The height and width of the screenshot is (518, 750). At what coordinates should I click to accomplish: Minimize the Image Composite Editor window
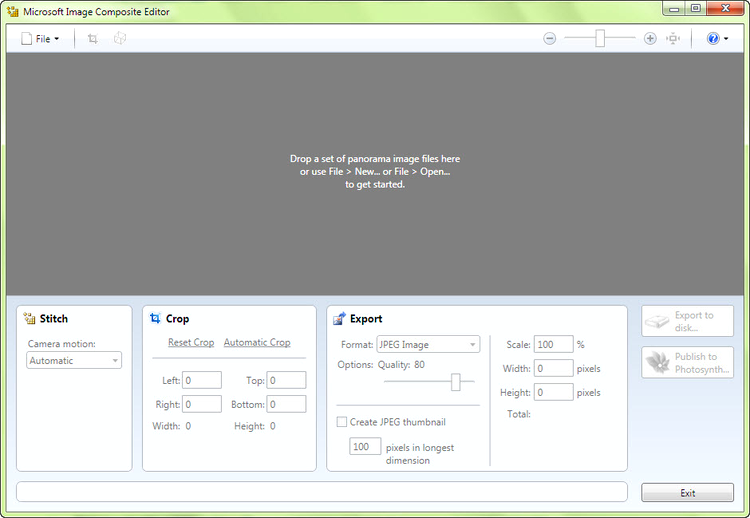tap(674, 8)
